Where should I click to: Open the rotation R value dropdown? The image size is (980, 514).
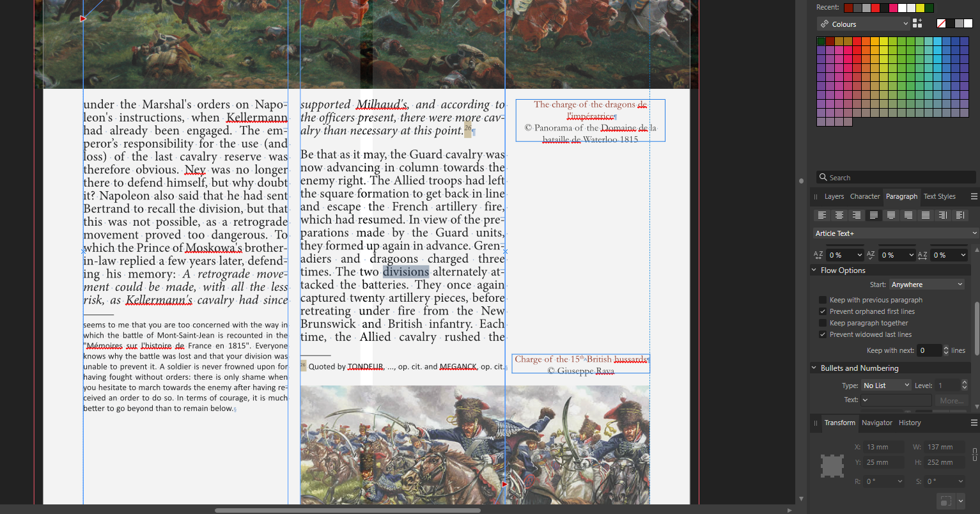(x=900, y=481)
